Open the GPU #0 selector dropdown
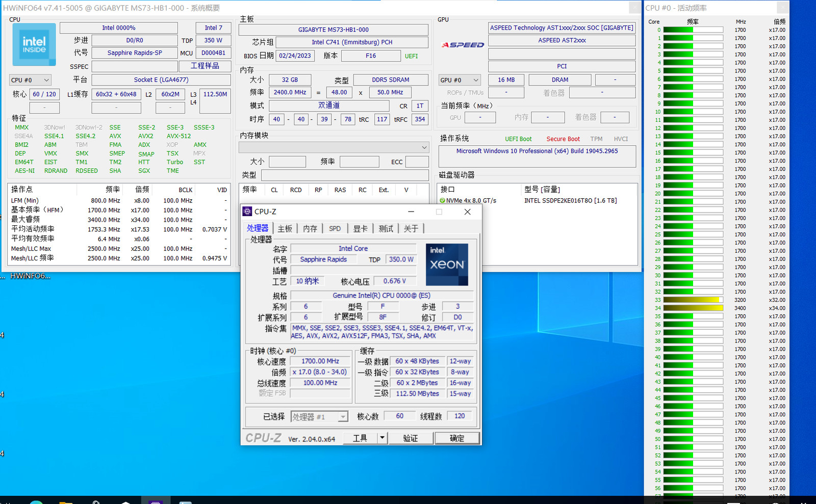The image size is (816, 504). [460, 80]
